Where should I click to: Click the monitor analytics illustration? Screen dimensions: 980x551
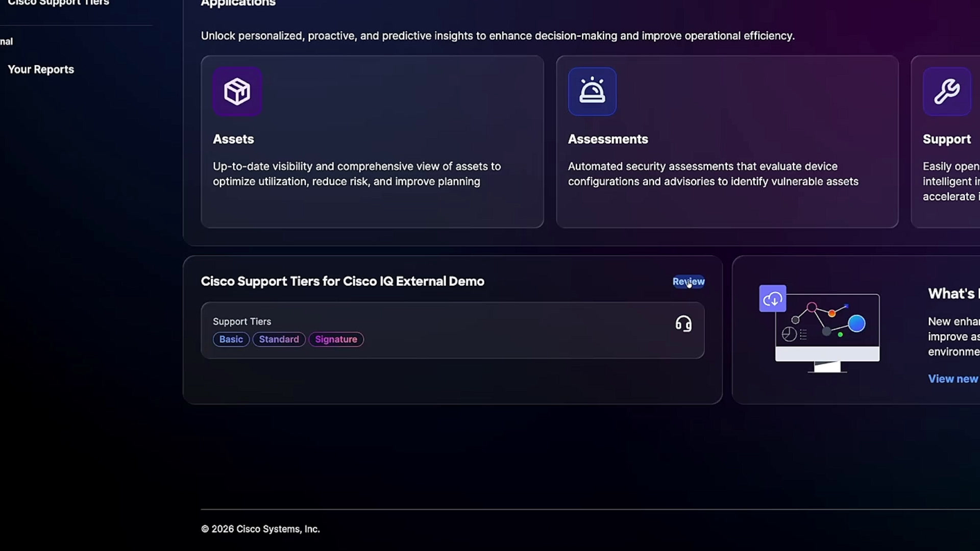coord(827,333)
